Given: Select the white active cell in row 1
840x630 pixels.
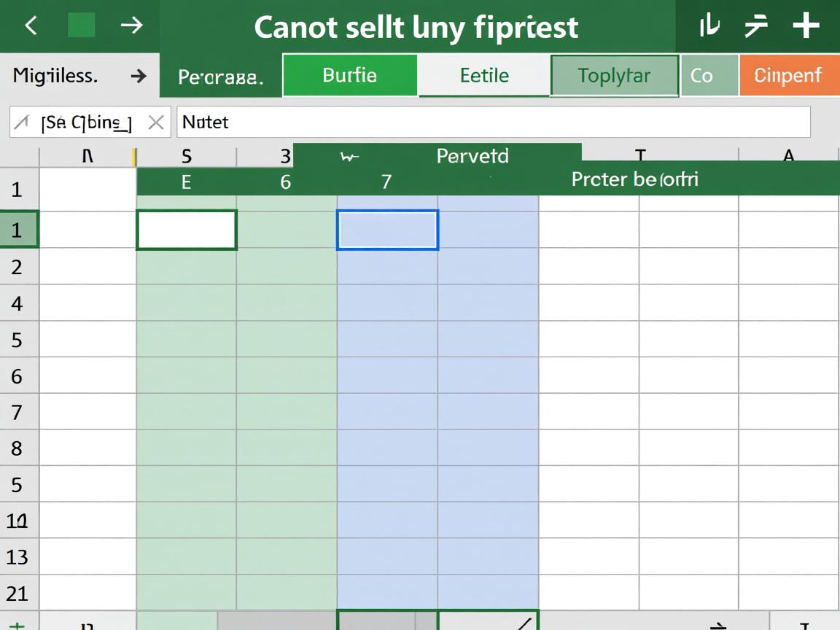Looking at the screenshot, I should pos(187,230).
